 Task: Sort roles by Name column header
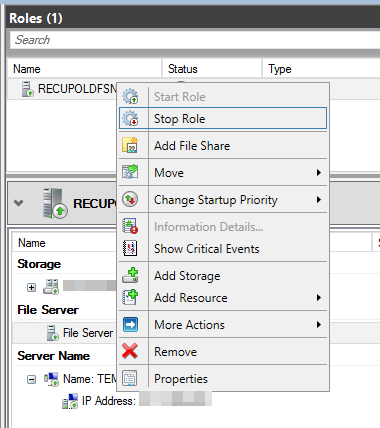coord(85,69)
